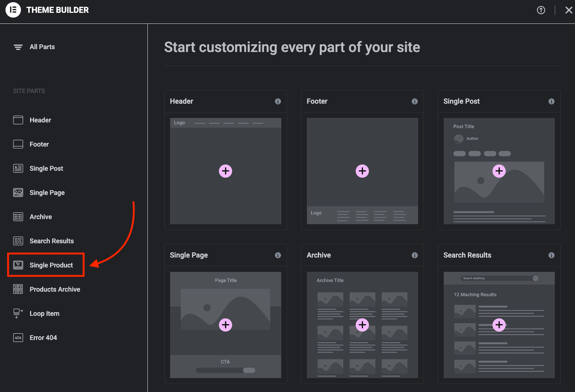
Task: Close the Theme Builder window
Action: (x=569, y=10)
